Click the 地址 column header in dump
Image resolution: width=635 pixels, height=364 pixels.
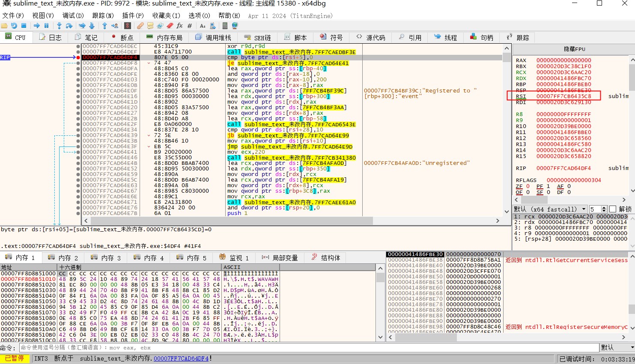(x=29, y=267)
